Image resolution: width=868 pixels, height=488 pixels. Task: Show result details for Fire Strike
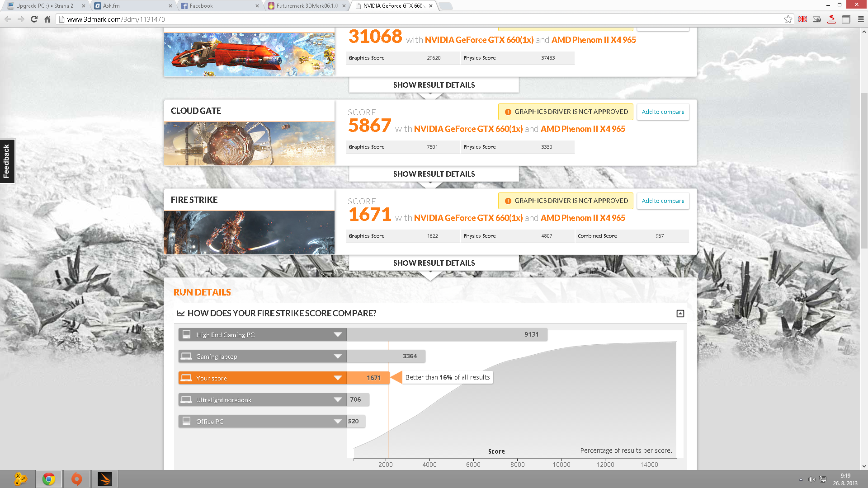point(434,263)
